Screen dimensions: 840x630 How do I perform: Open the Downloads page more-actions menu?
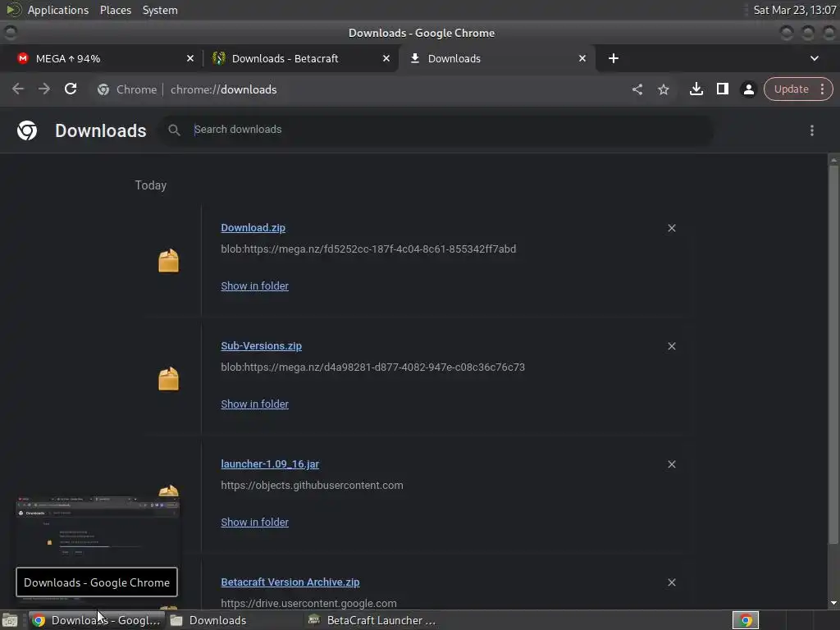pos(811,130)
